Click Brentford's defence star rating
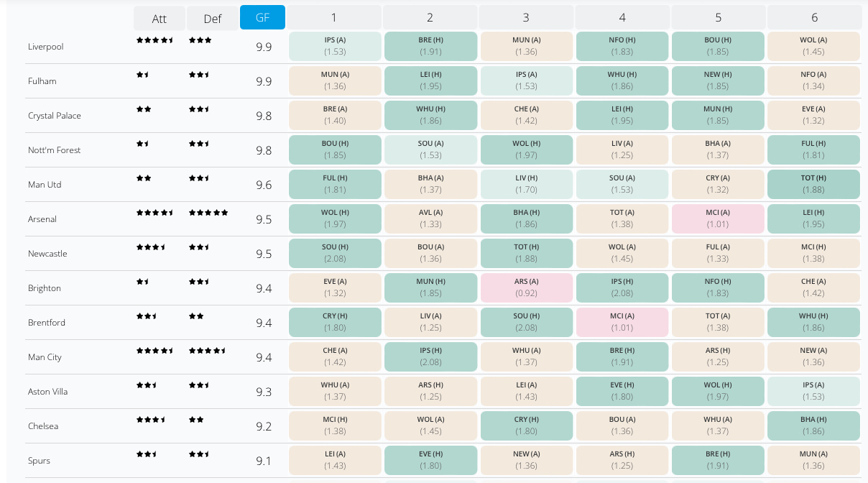Image resolution: width=868 pixels, height=483 pixels. (x=196, y=316)
